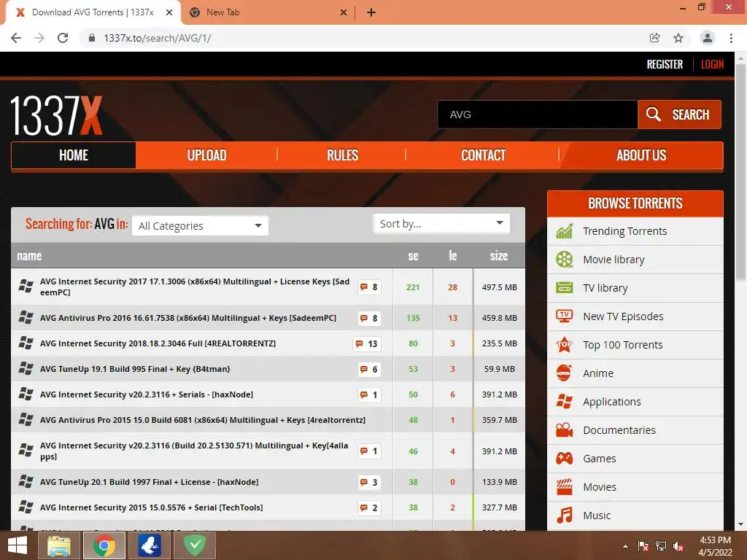Click the Music note icon

564,516
